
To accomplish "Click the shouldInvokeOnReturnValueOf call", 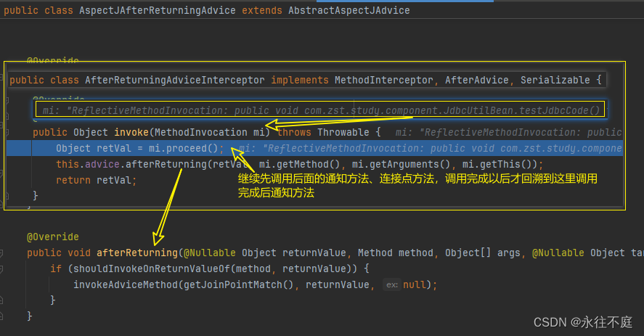I will coord(152,269).
